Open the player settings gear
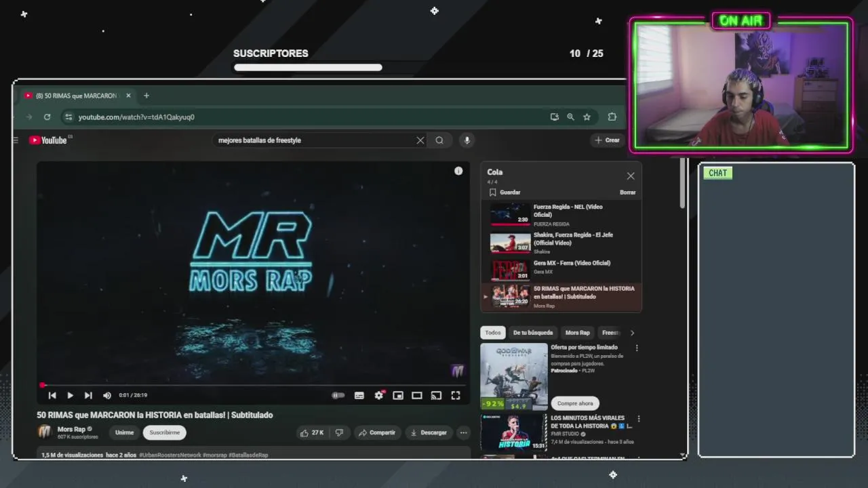868x488 pixels. (x=379, y=395)
